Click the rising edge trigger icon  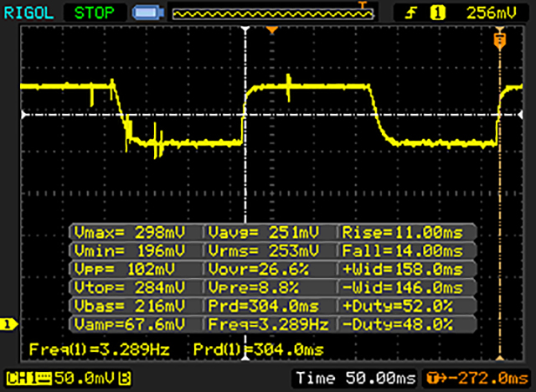click(x=411, y=13)
